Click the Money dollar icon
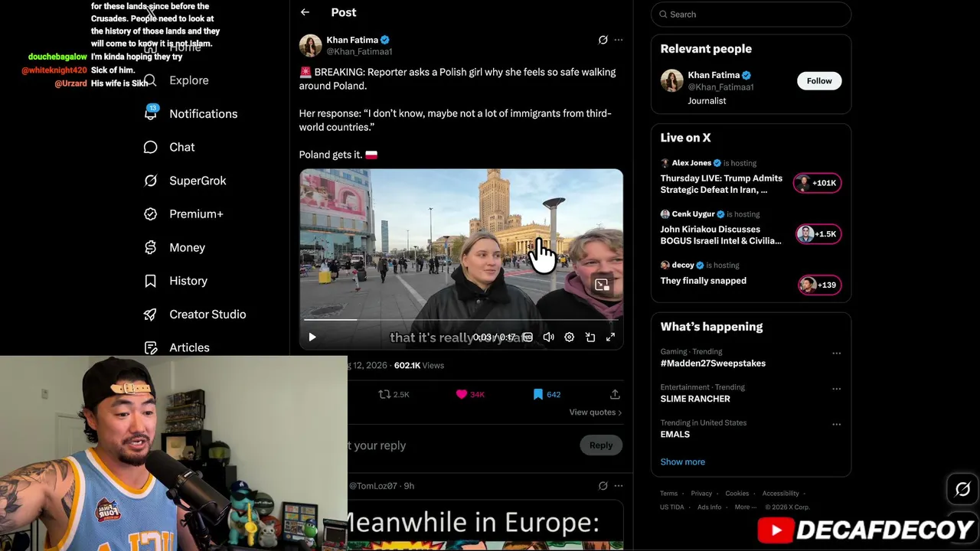 tap(151, 247)
